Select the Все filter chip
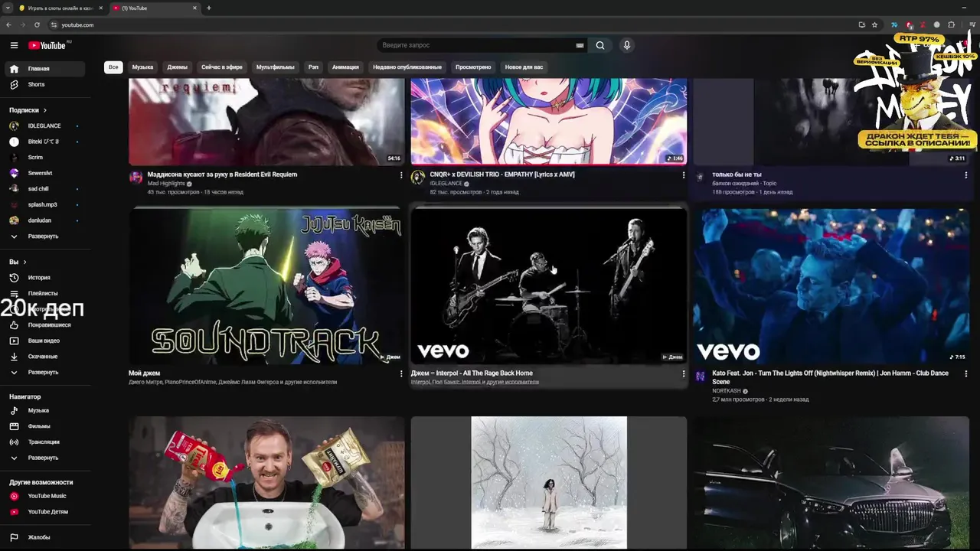 point(113,67)
